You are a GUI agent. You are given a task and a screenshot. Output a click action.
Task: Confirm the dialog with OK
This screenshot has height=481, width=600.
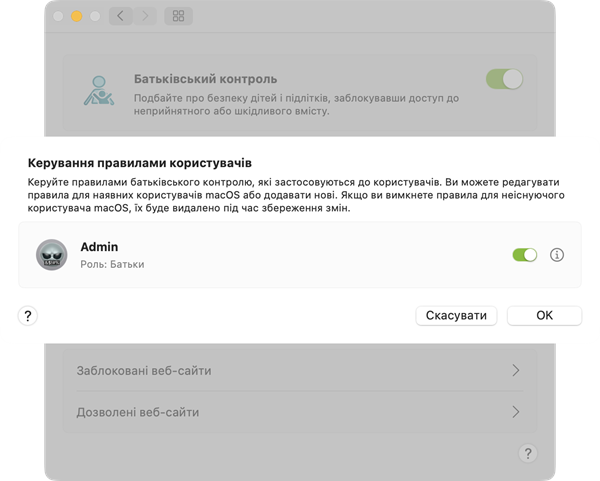click(545, 316)
